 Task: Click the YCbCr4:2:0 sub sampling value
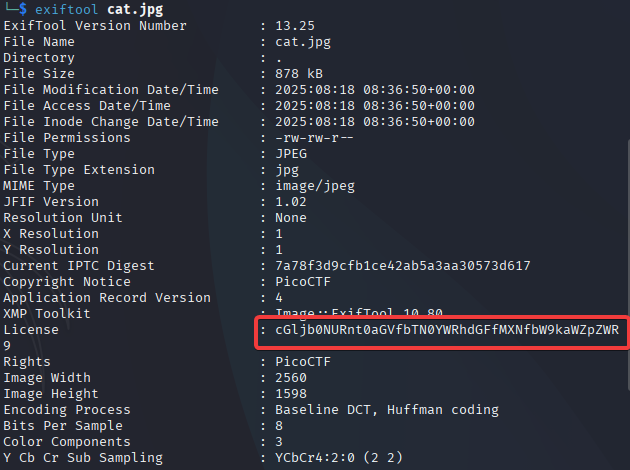[339, 458]
